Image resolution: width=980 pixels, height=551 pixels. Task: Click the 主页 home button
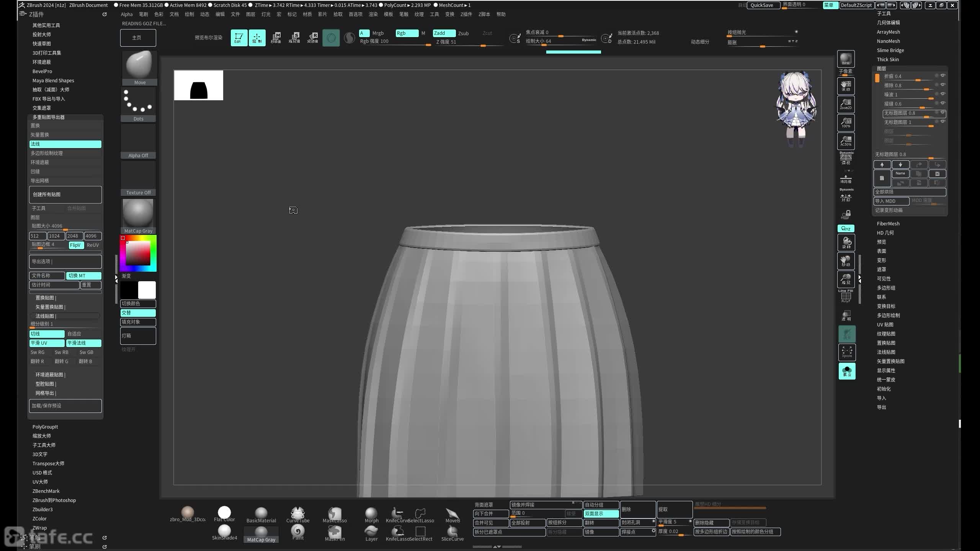tap(138, 38)
